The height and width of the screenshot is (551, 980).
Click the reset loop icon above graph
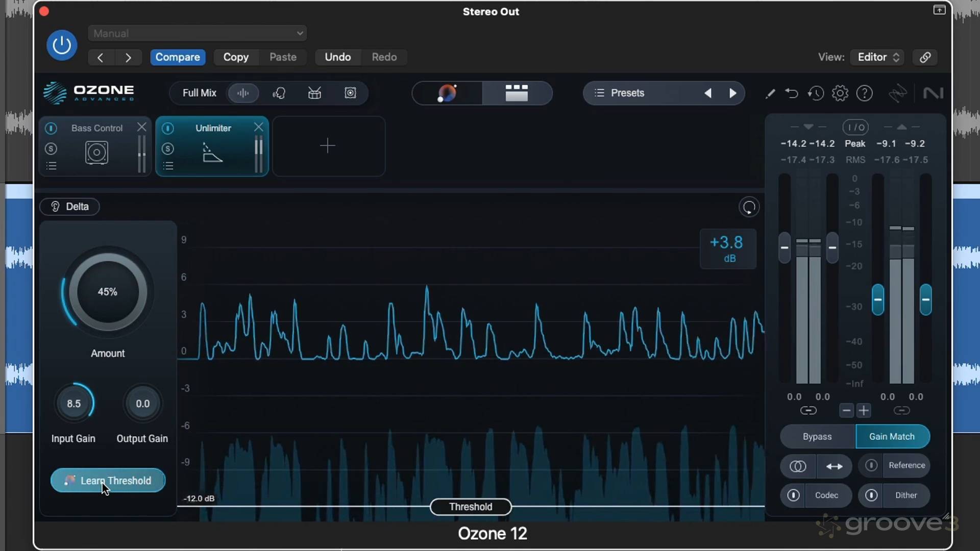tap(749, 207)
